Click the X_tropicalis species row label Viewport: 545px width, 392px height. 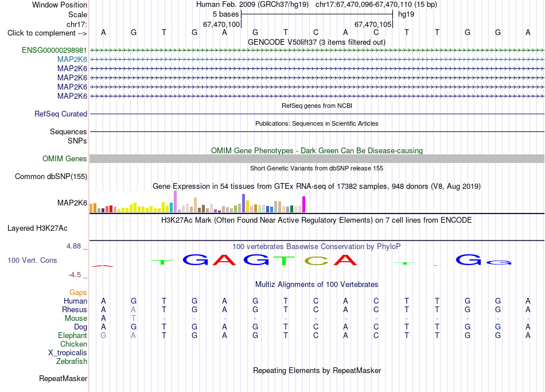pyautogui.click(x=68, y=353)
